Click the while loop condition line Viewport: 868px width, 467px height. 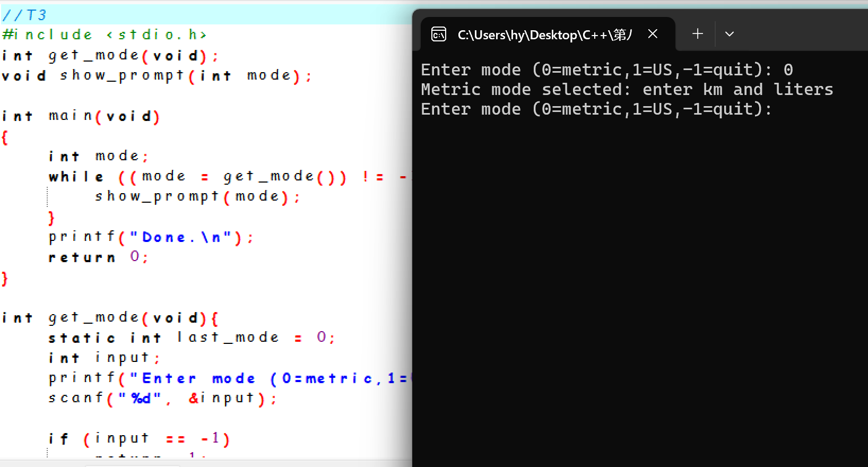[x=230, y=176]
